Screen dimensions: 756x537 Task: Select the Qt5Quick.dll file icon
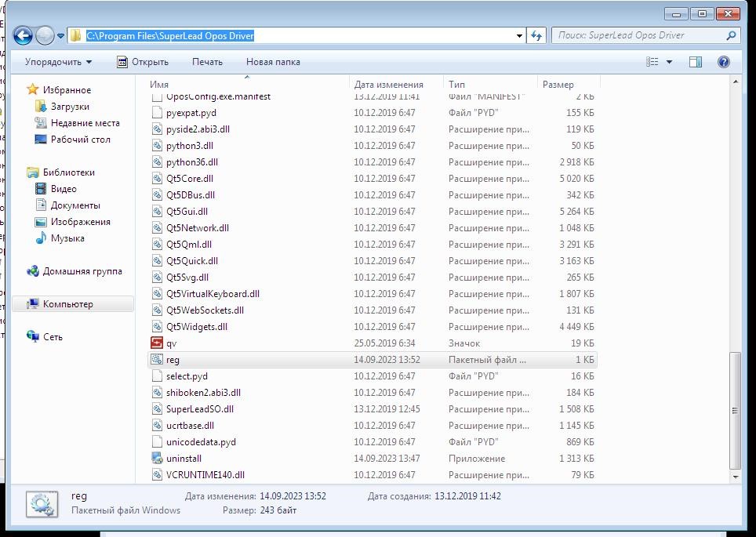[157, 261]
